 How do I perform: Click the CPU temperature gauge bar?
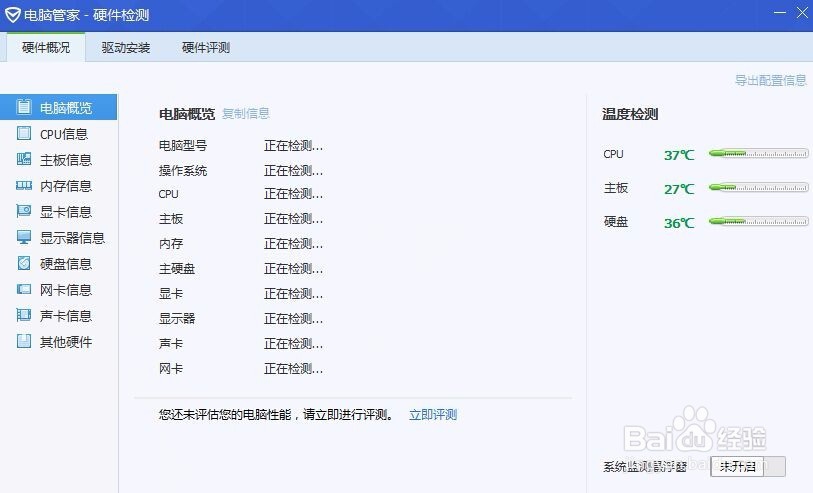758,153
